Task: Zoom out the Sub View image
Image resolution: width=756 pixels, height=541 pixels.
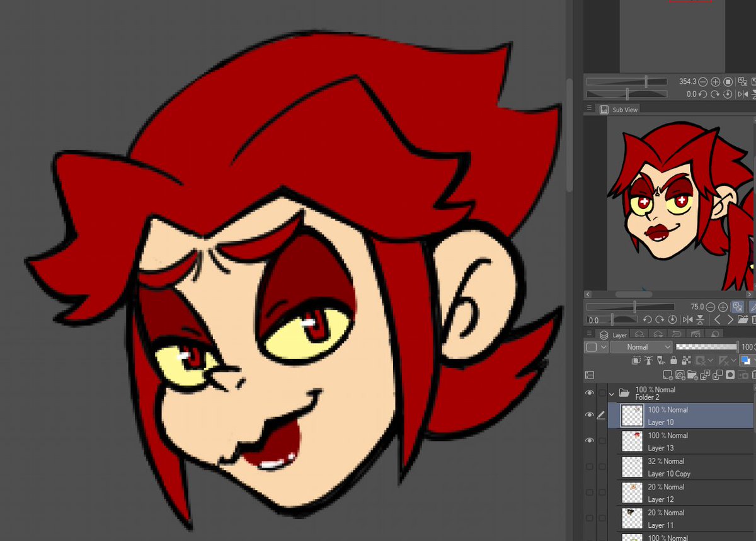Action: (x=711, y=307)
